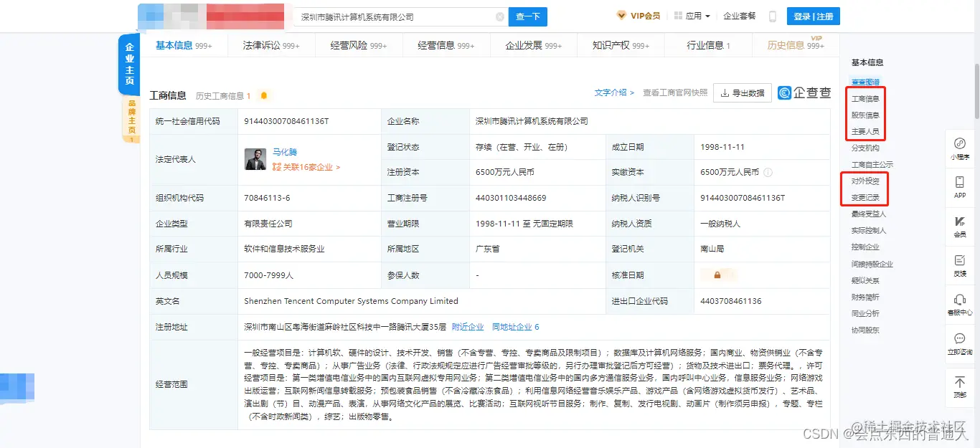980x448 pixels.
Task: Click the lock icon in 核准日期 row
Action: (x=717, y=275)
